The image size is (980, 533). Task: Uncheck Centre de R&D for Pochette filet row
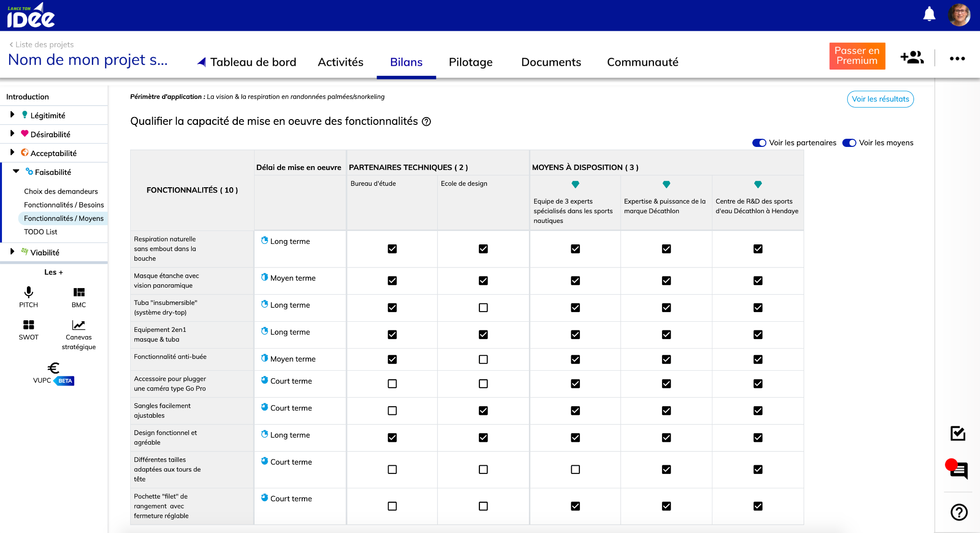pos(758,506)
